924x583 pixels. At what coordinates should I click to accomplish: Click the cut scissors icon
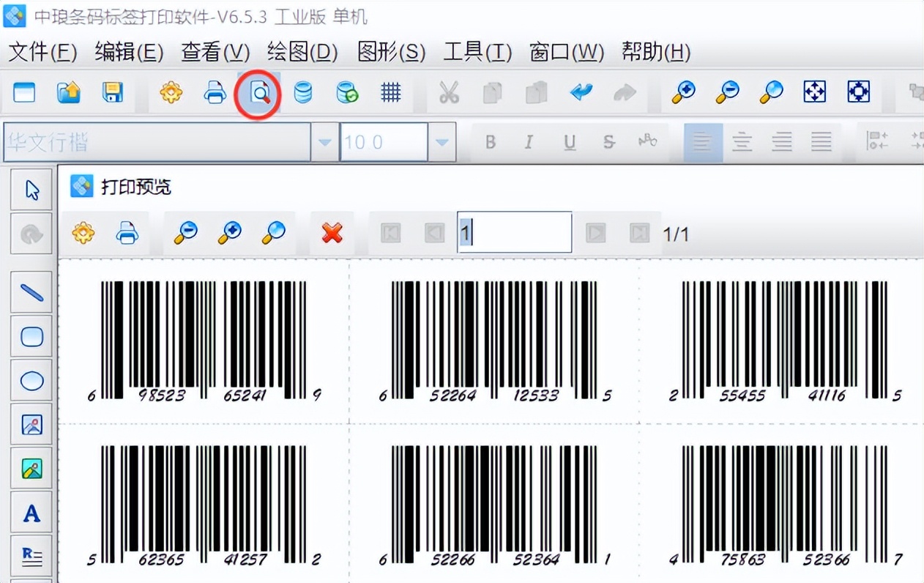click(x=449, y=92)
